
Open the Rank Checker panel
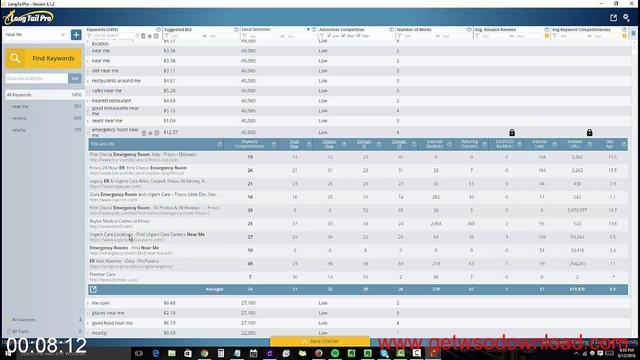click(320, 341)
